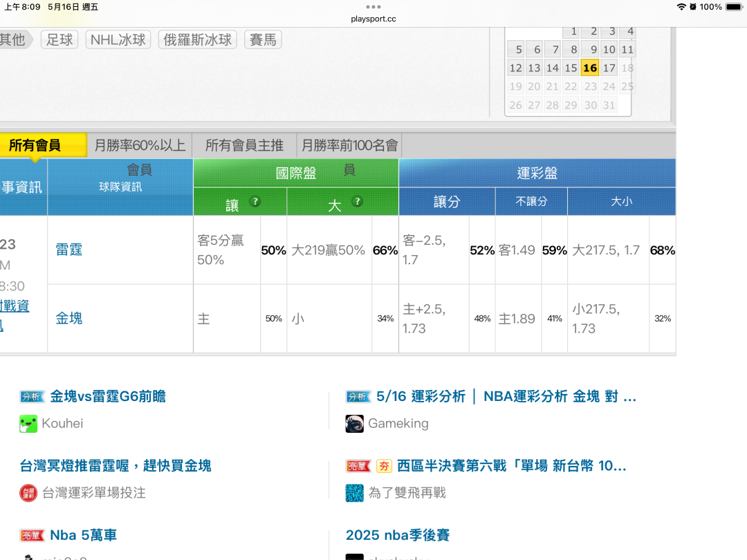Viewport: 747px width, 560px height.
Task: Tap the 主+2.5, 1.73 spread cell
Action: click(434, 319)
